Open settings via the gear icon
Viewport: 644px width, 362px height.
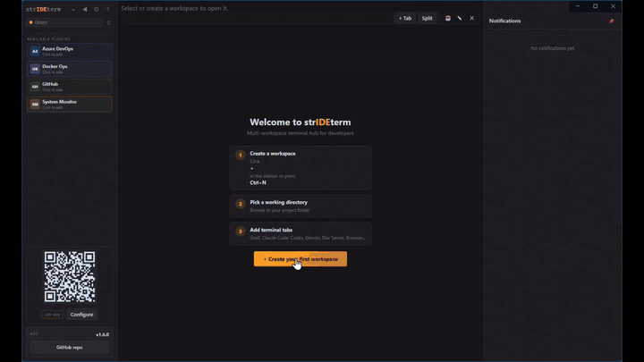click(96, 10)
